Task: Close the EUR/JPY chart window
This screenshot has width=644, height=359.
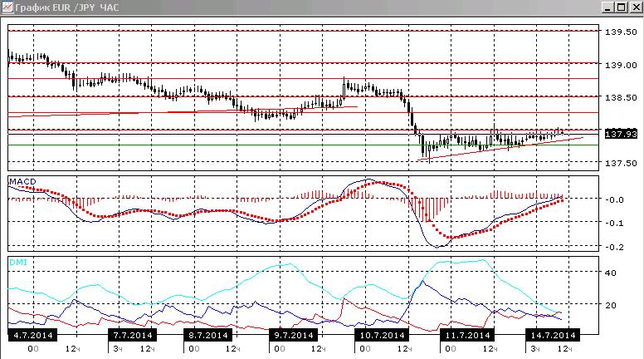Action: (636, 7)
